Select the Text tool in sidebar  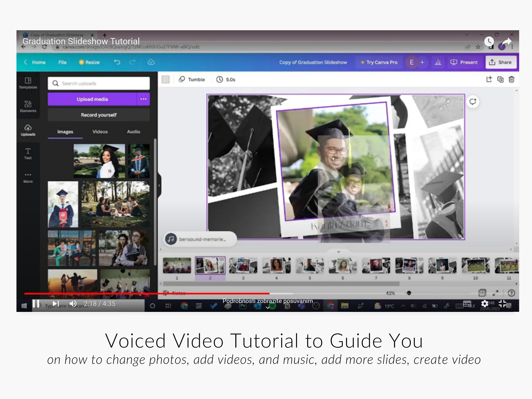click(28, 154)
